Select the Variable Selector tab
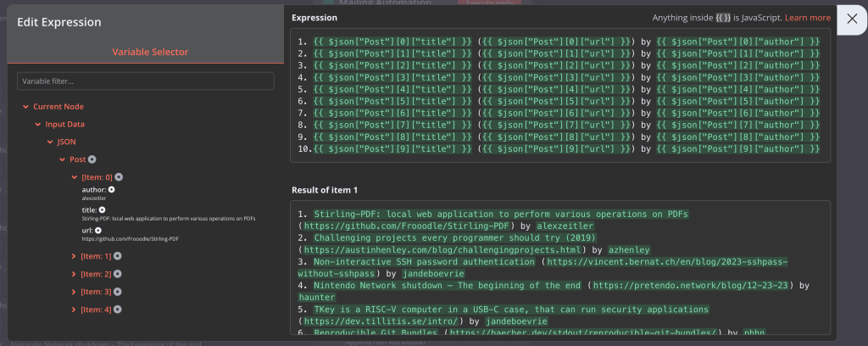The height and width of the screenshot is (346, 868). tap(150, 52)
